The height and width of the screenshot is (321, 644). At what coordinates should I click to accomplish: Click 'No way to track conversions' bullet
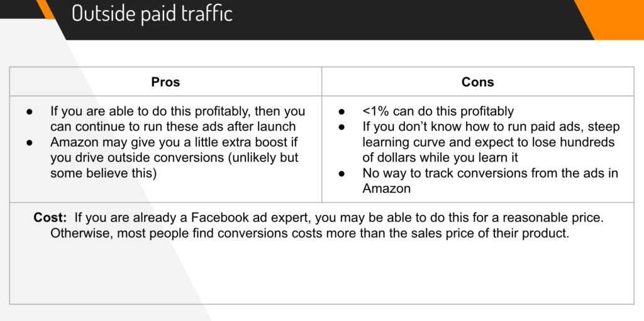point(490,181)
